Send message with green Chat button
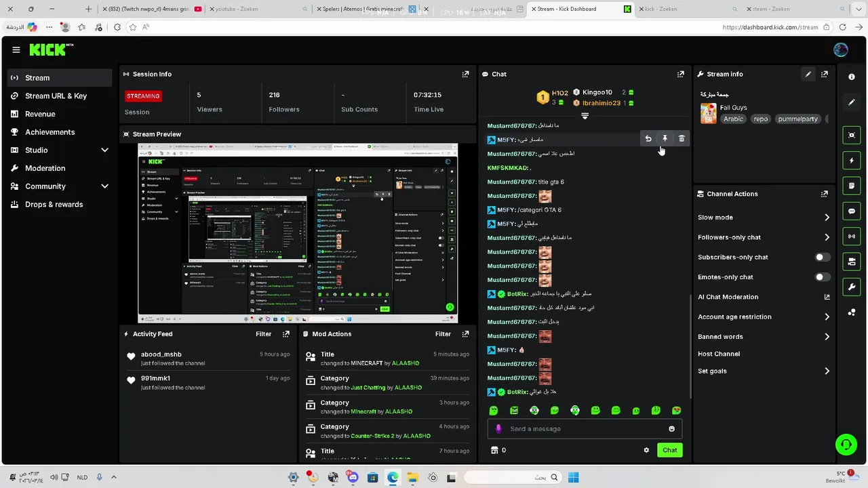868x488 pixels. [669, 450]
